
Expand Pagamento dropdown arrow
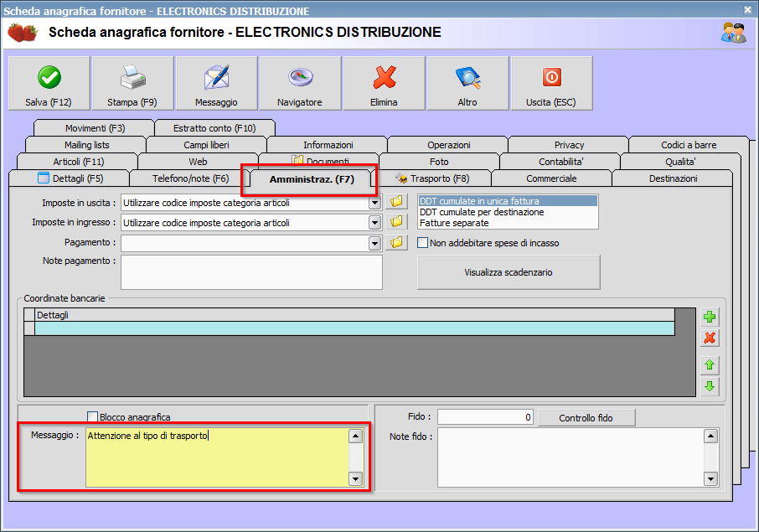pyautogui.click(x=374, y=243)
